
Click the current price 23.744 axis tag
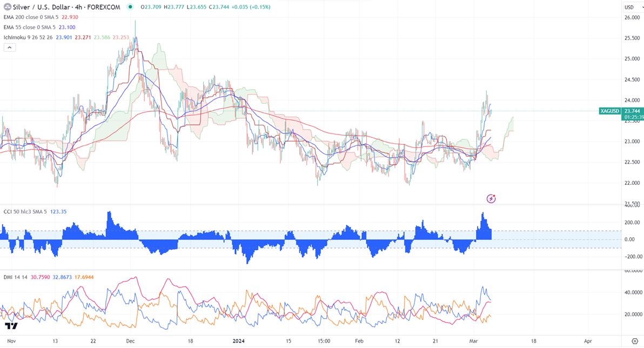632,111
